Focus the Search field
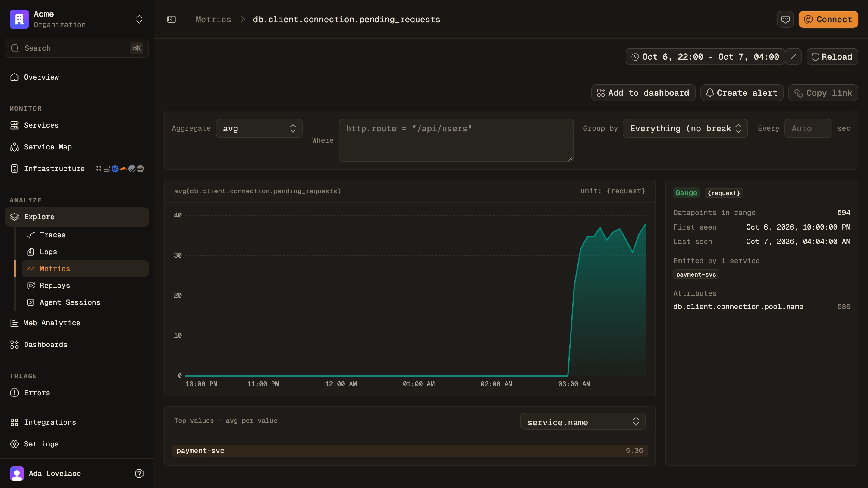 pyautogui.click(x=77, y=48)
